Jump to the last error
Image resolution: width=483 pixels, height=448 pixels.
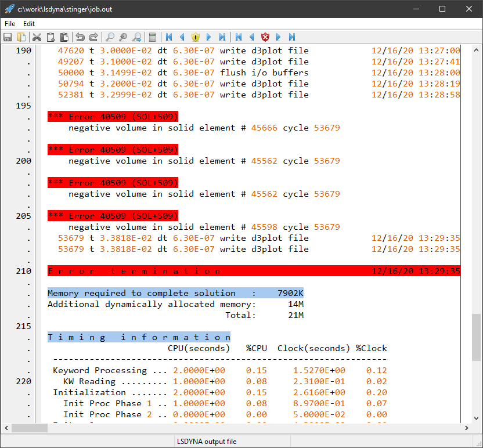click(291, 37)
